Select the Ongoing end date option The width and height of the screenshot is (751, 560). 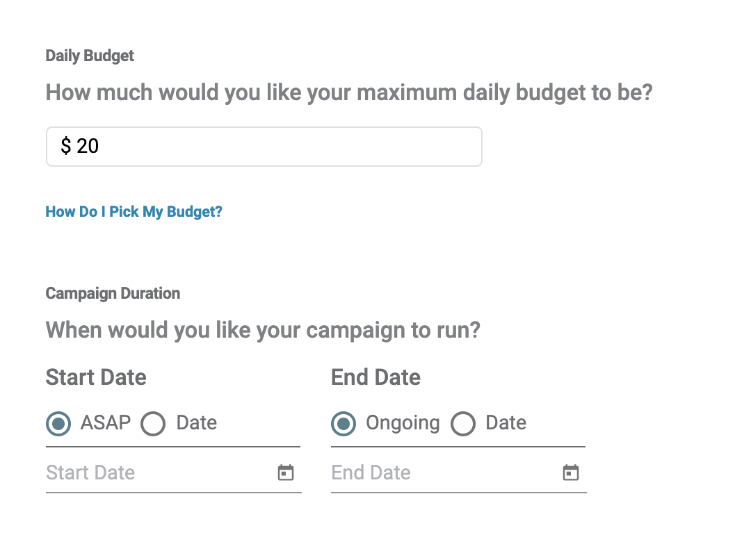(344, 424)
